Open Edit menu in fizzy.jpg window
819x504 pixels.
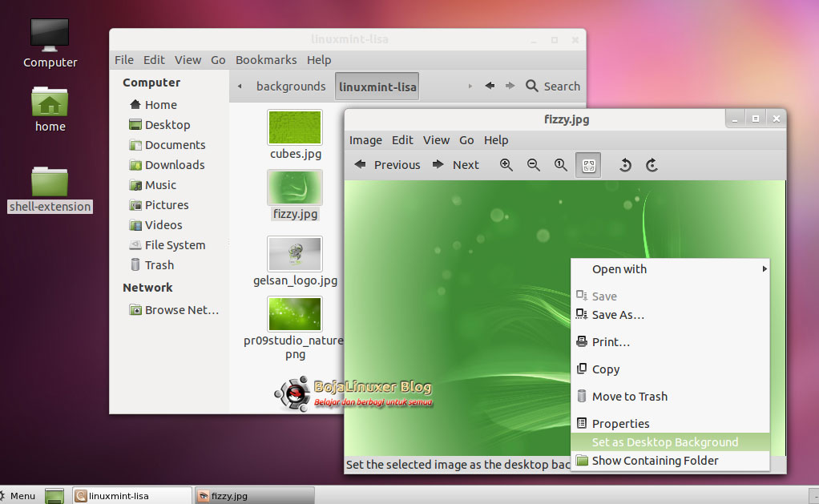[x=402, y=140]
